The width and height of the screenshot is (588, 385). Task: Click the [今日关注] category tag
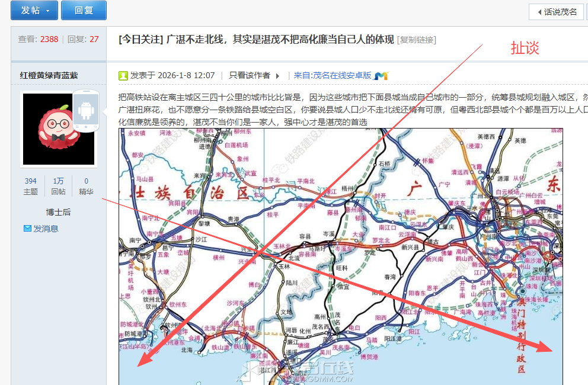pos(140,40)
